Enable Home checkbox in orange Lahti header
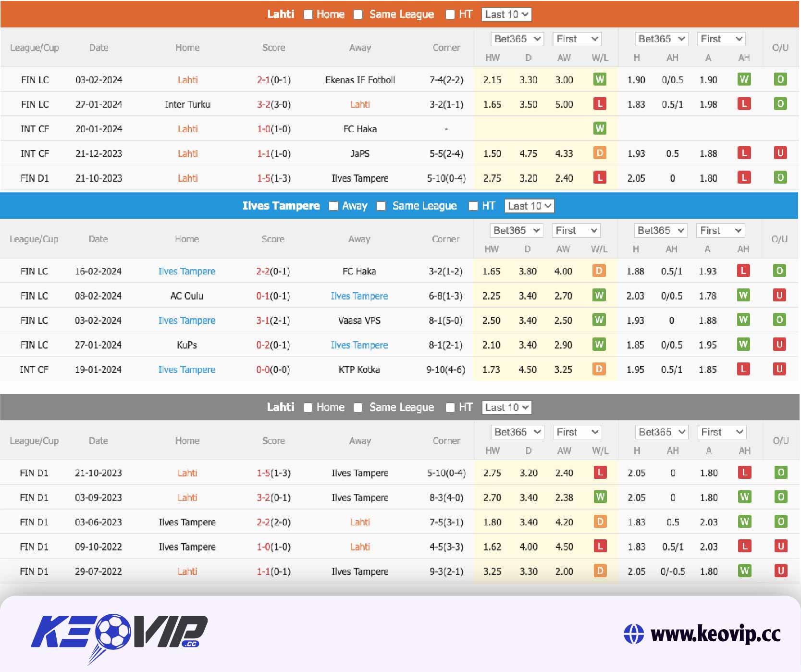The height and width of the screenshot is (672, 801). (308, 14)
